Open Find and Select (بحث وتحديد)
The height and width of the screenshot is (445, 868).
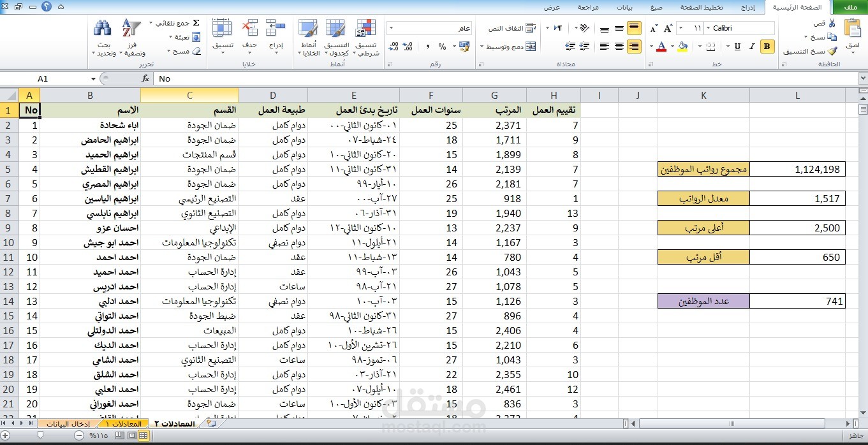click(x=103, y=38)
